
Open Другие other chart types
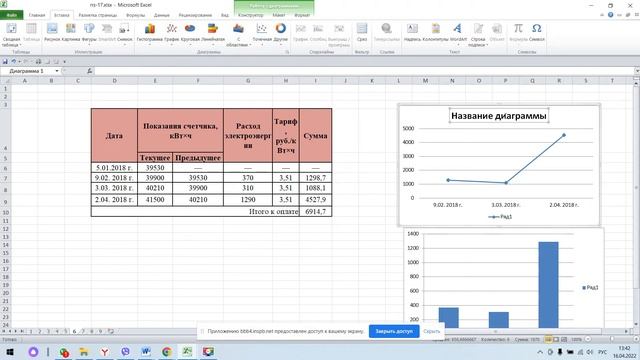[281, 33]
